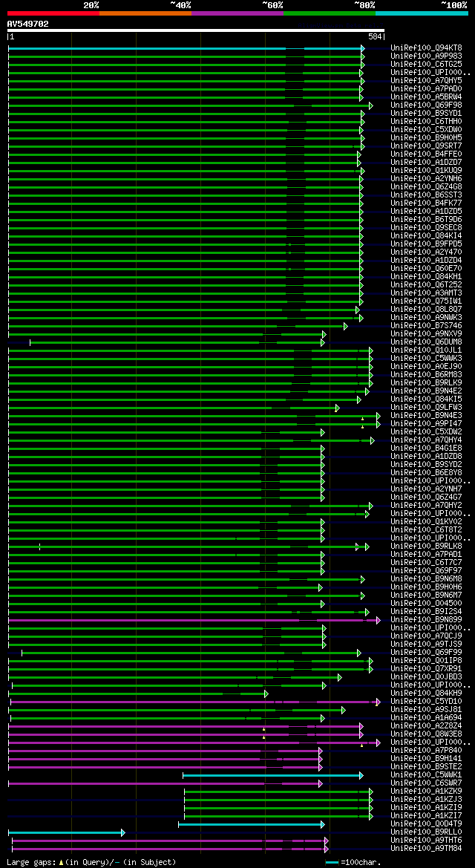475x868 pixels.
Task: Click the green ~80% legend segment
Action: pyautogui.click(x=330, y=13)
